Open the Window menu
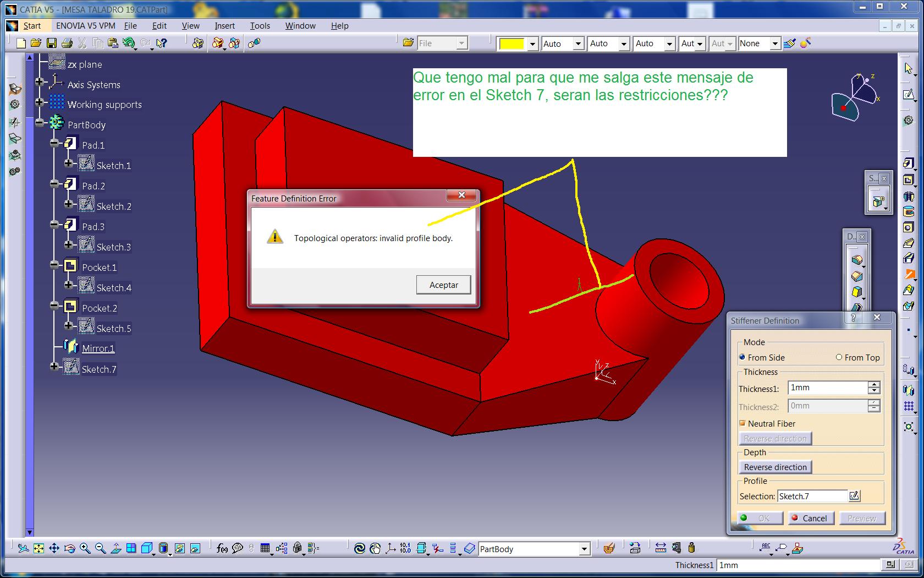Image resolution: width=924 pixels, height=578 pixels. tap(300, 26)
